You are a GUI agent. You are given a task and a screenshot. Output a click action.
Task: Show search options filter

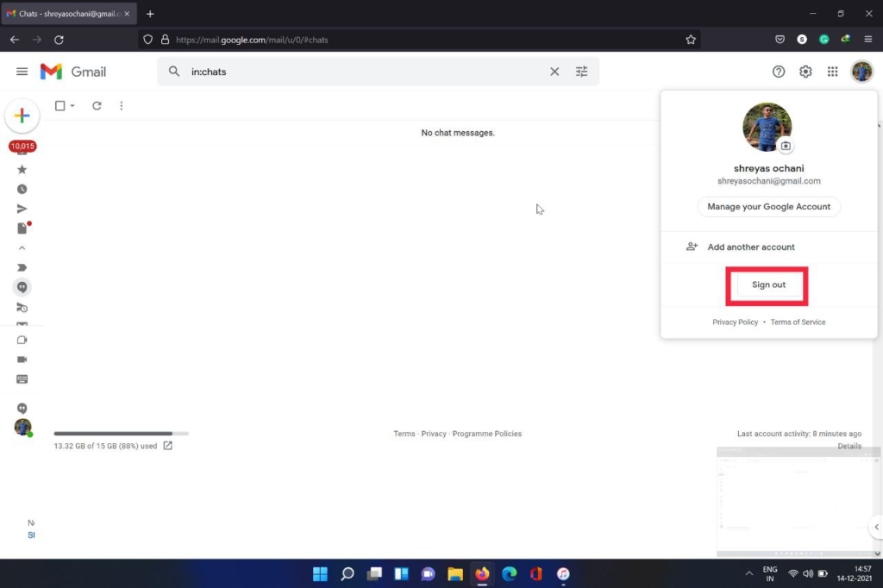coord(582,72)
